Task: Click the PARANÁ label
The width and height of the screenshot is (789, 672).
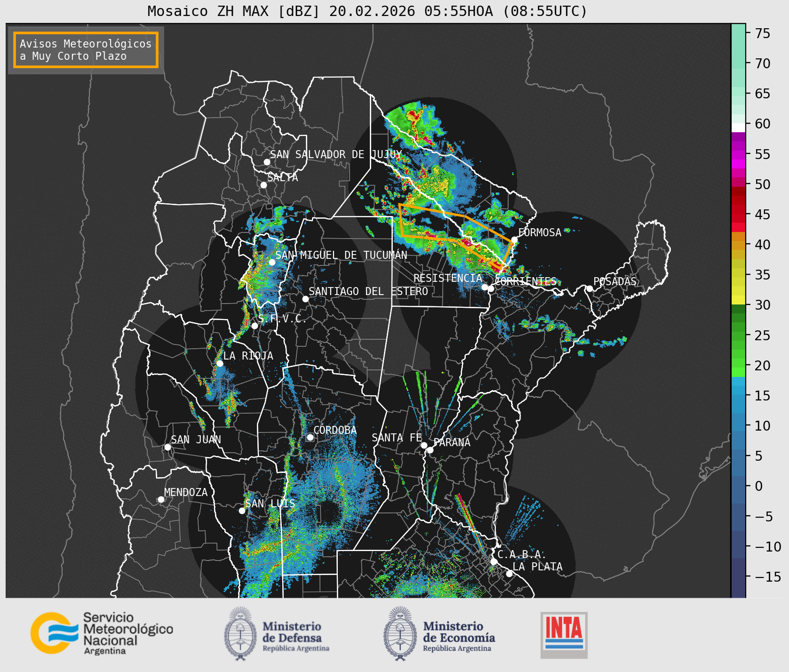Action: coord(452,442)
